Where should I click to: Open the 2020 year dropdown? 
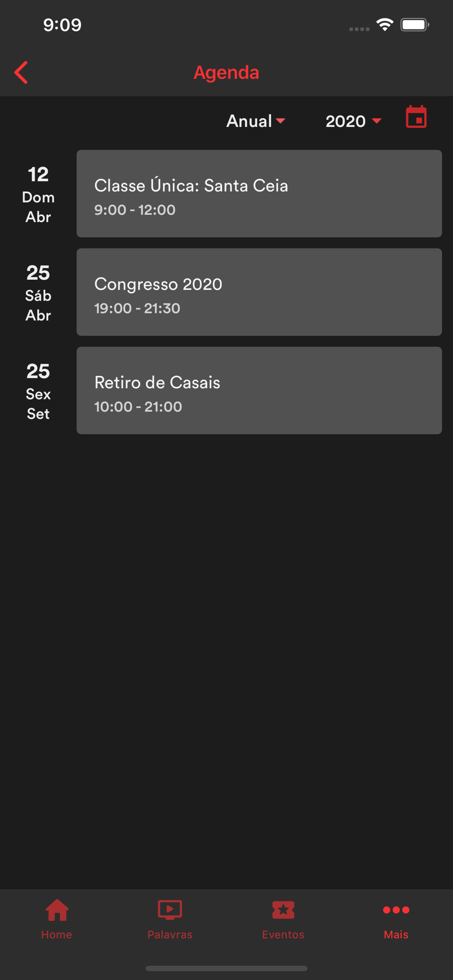click(346, 121)
